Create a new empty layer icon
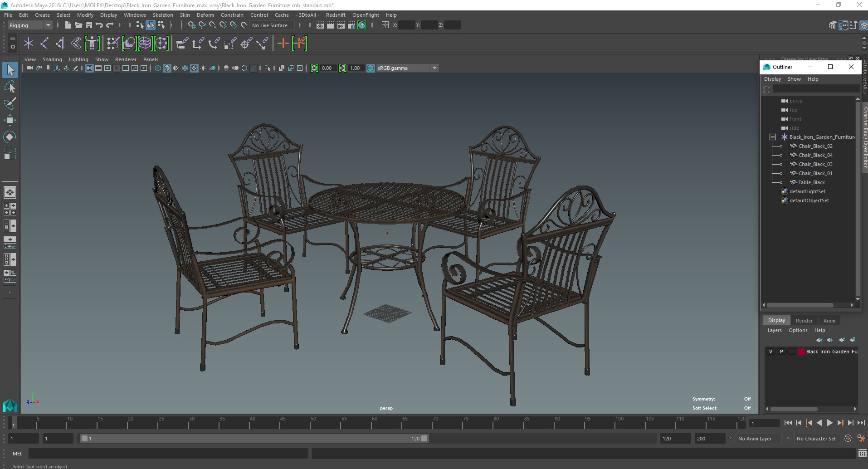The width and height of the screenshot is (868, 469). pos(842,340)
